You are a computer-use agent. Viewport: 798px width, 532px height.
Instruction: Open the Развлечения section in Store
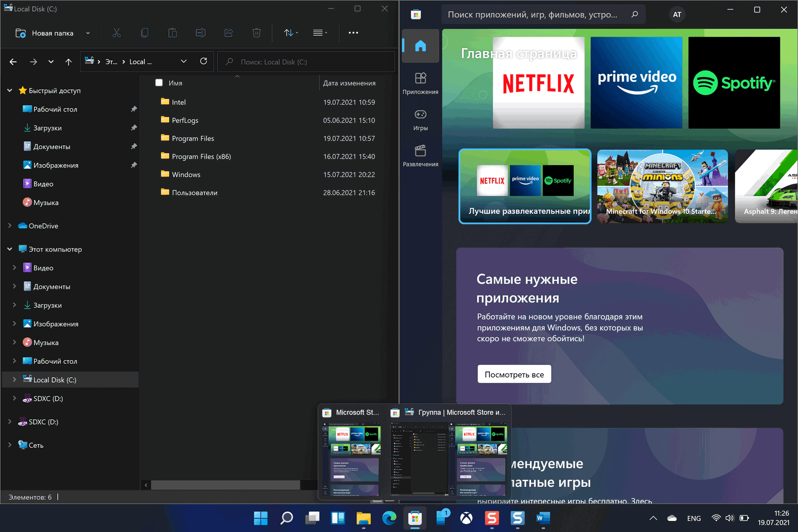pyautogui.click(x=420, y=156)
